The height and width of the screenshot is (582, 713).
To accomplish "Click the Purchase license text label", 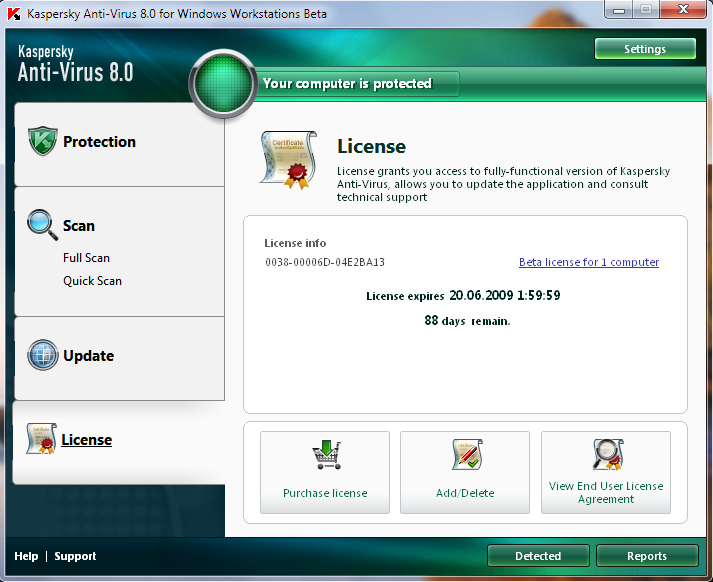I will [x=325, y=493].
